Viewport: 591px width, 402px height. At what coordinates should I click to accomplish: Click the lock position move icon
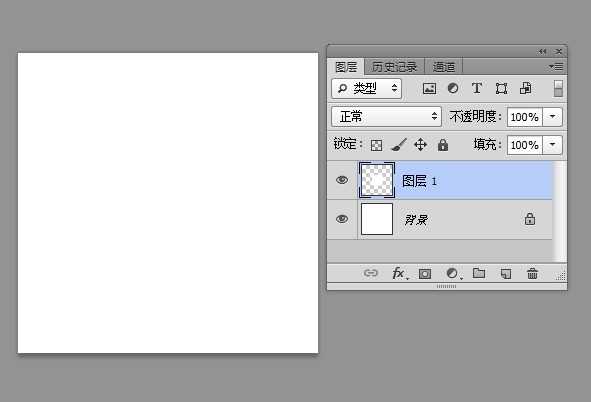coord(420,145)
